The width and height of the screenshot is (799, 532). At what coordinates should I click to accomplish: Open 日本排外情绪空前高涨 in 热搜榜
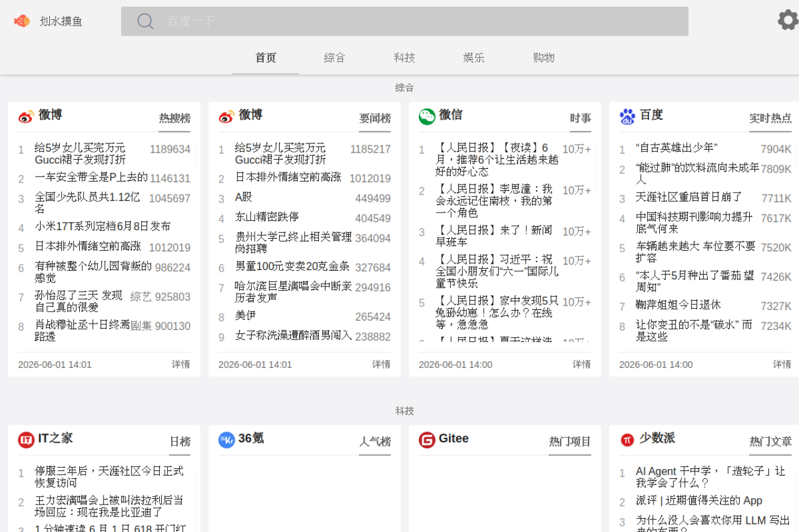[88, 246]
